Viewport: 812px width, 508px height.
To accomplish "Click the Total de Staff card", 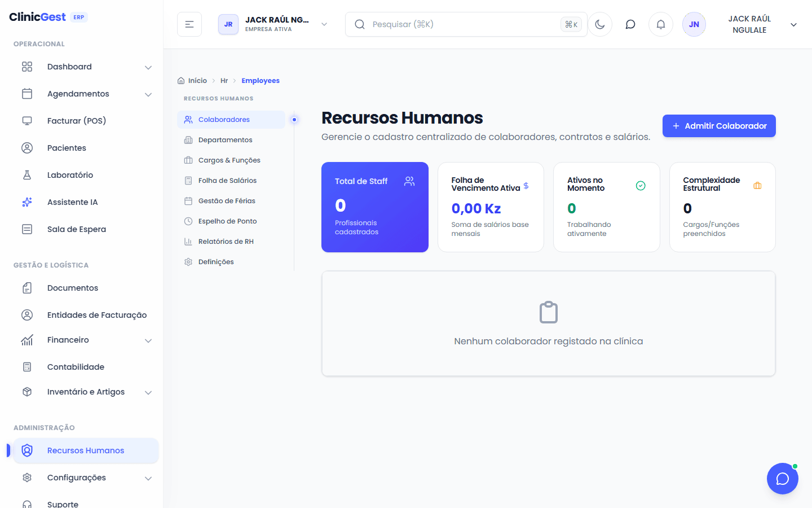I will pyautogui.click(x=375, y=207).
